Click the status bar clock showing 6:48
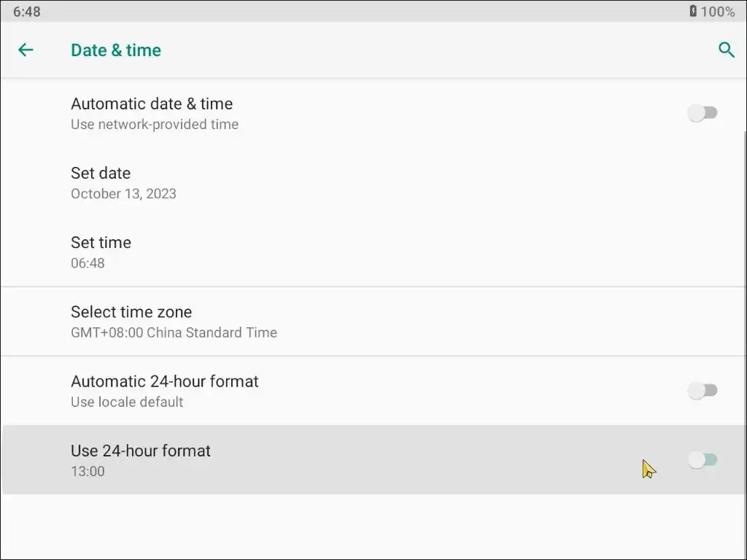This screenshot has width=747, height=560. coord(27,11)
